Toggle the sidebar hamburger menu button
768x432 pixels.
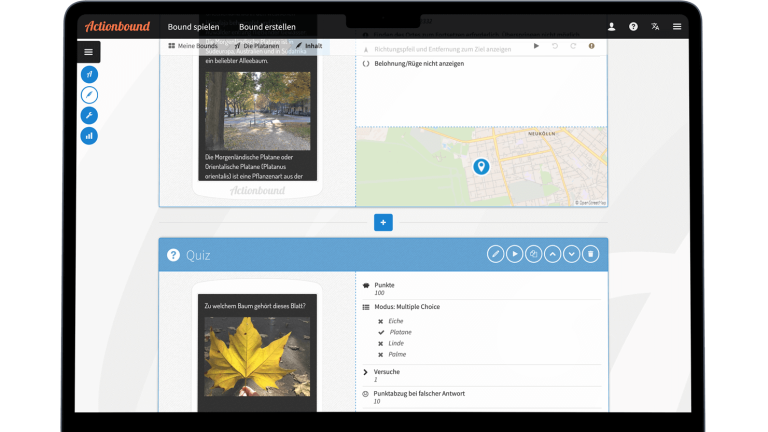89,52
